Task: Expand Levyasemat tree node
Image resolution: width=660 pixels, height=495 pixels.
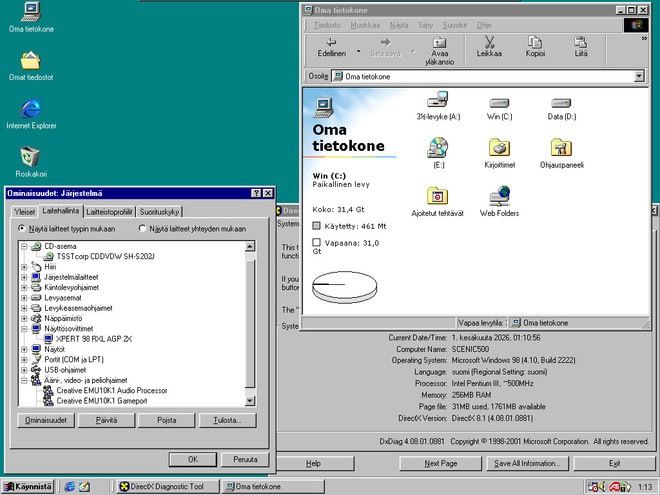Action: [24, 298]
